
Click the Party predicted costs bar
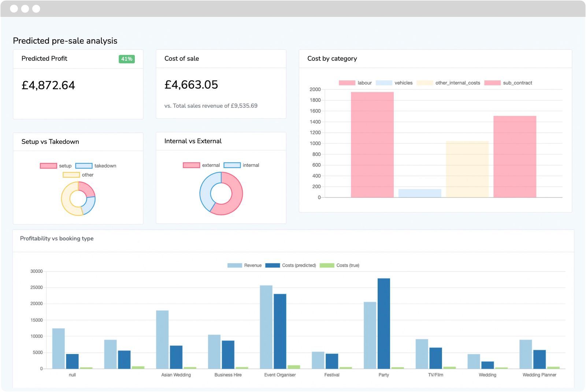pyautogui.click(x=384, y=323)
